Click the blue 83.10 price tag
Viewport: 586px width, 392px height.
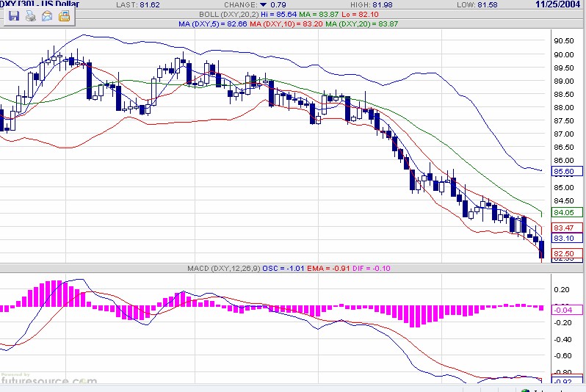point(567,238)
